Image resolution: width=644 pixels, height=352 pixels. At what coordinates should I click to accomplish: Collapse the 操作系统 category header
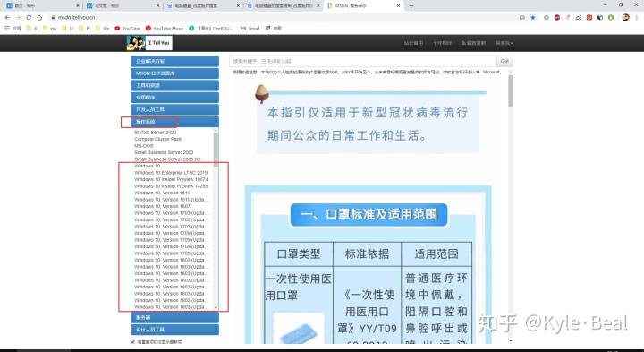tap(175, 122)
